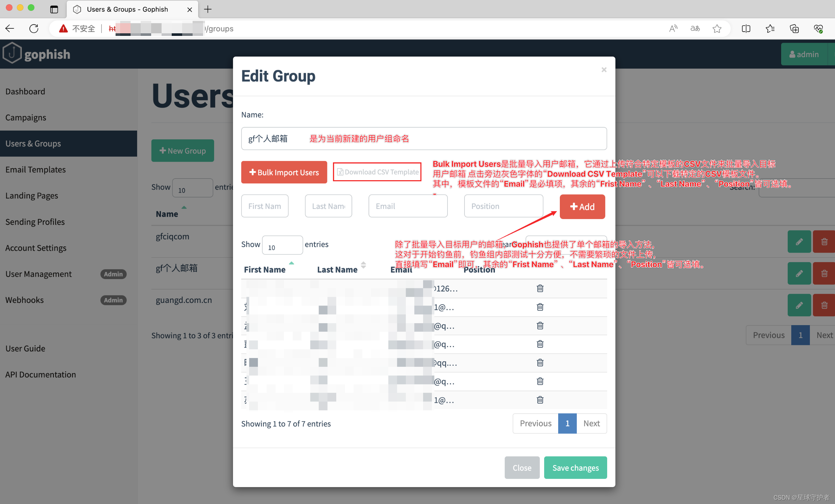This screenshot has height=504, width=835.
Task: Open a new browser tab
Action: 208,9
